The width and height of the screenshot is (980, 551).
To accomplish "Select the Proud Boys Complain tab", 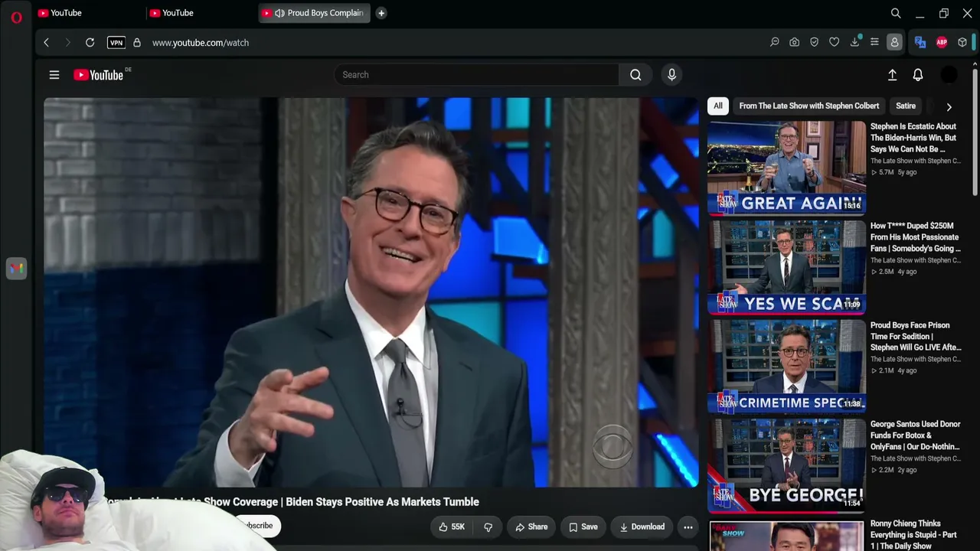I will point(314,13).
